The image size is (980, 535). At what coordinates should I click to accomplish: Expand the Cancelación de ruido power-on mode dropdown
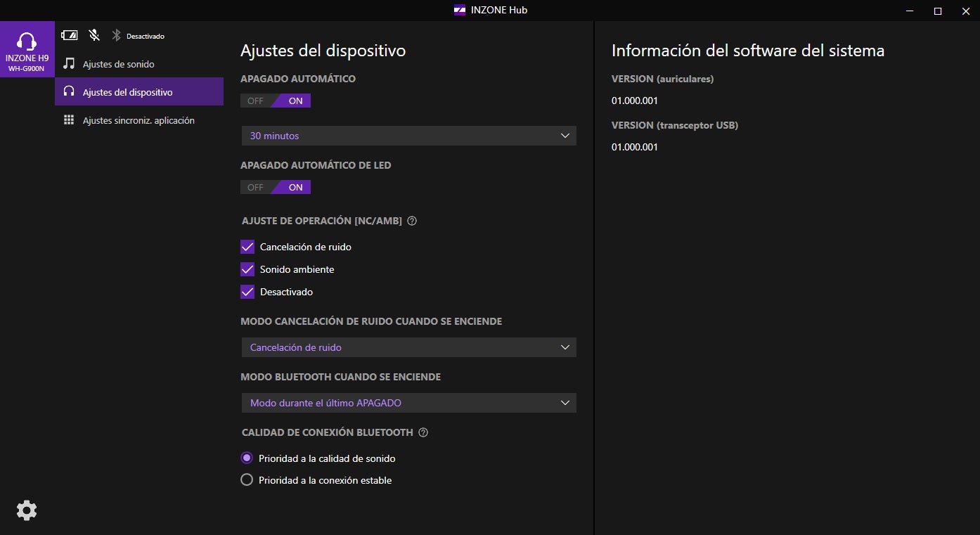point(408,347)
